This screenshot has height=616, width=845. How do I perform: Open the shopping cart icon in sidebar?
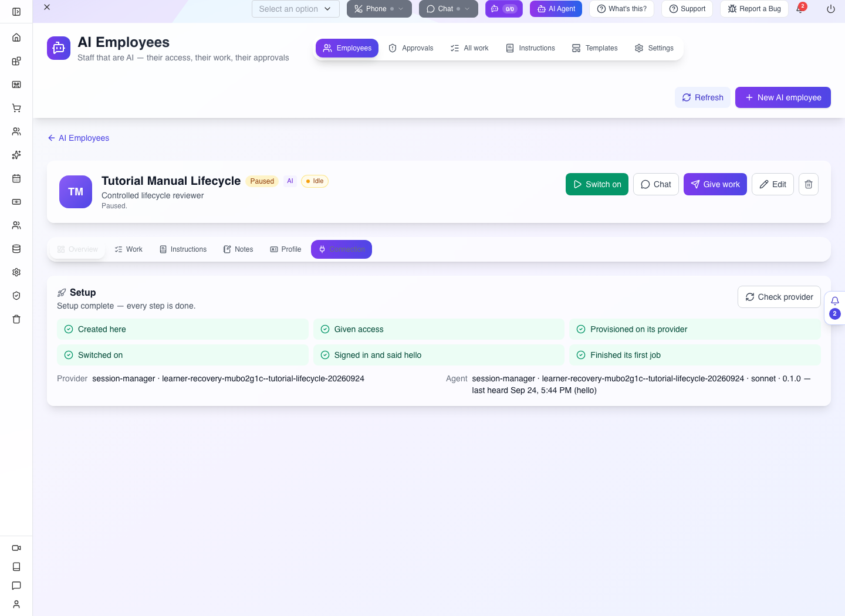16,108
